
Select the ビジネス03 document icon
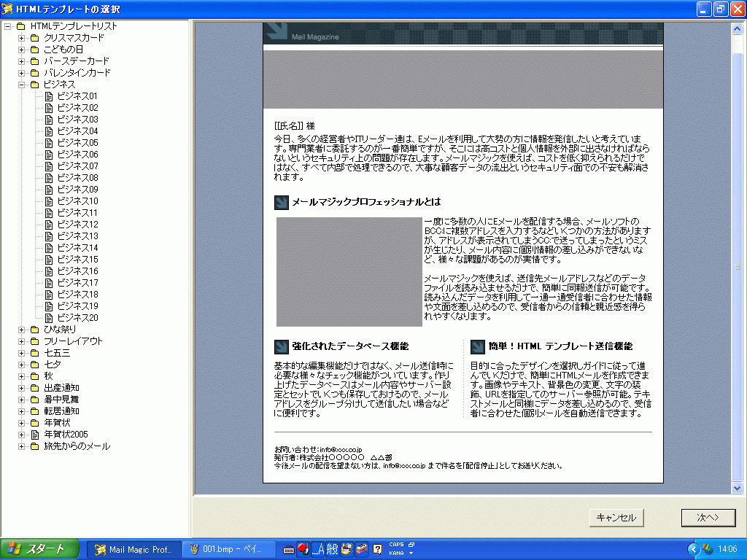coord(49,120)
